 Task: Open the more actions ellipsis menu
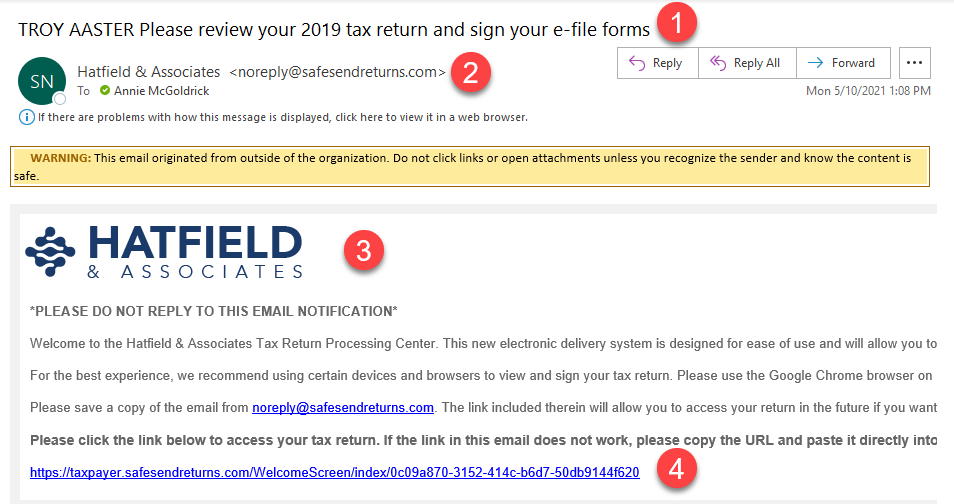[914, 63]
